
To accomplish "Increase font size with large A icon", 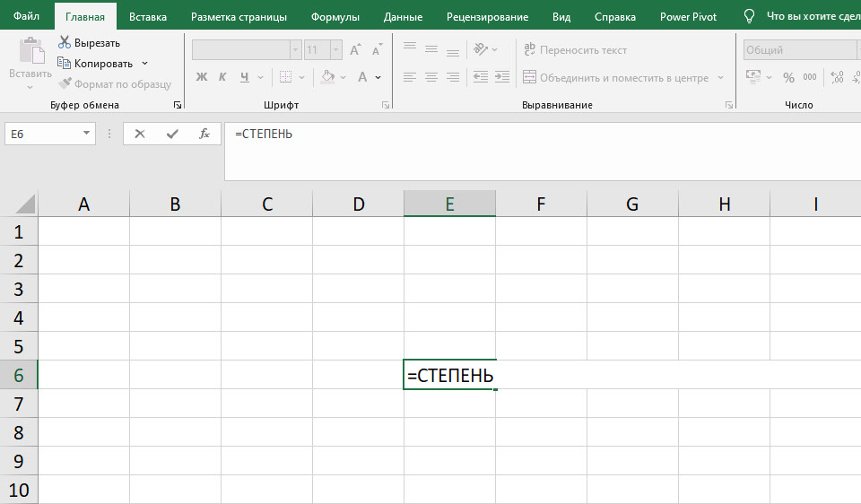I will point(355,50).
